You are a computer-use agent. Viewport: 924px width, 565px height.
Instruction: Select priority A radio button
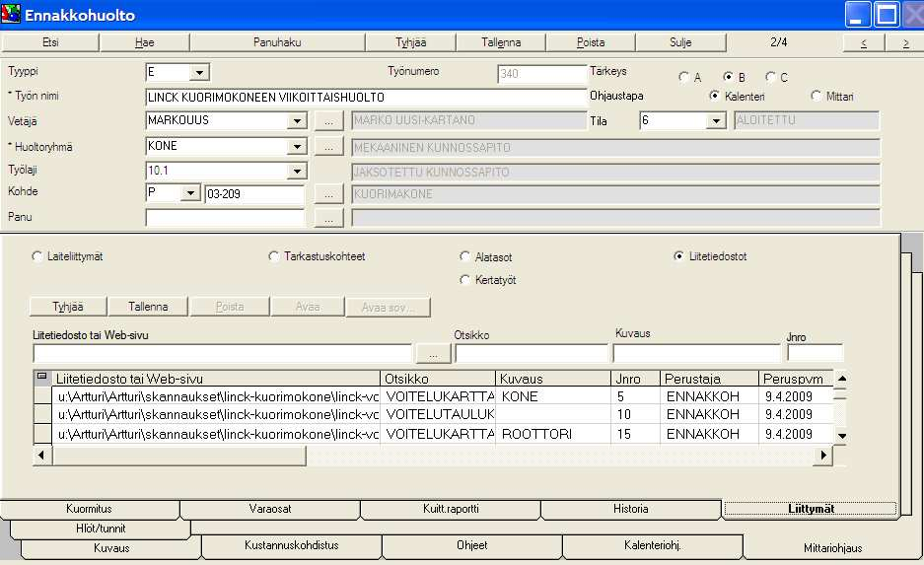click(x=683, y=77)
